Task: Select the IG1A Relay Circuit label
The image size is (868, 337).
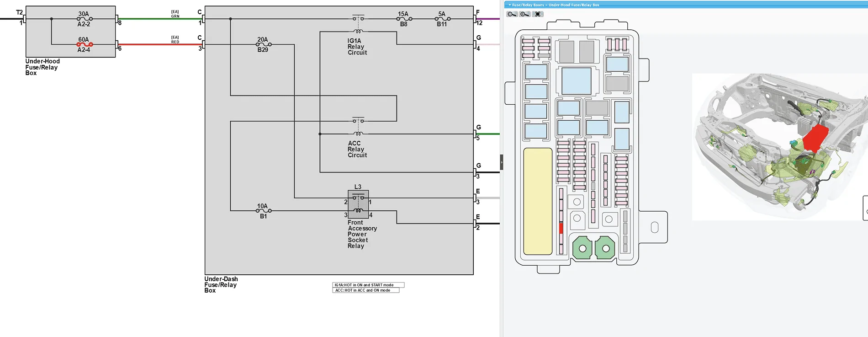Action: point(357,47)
